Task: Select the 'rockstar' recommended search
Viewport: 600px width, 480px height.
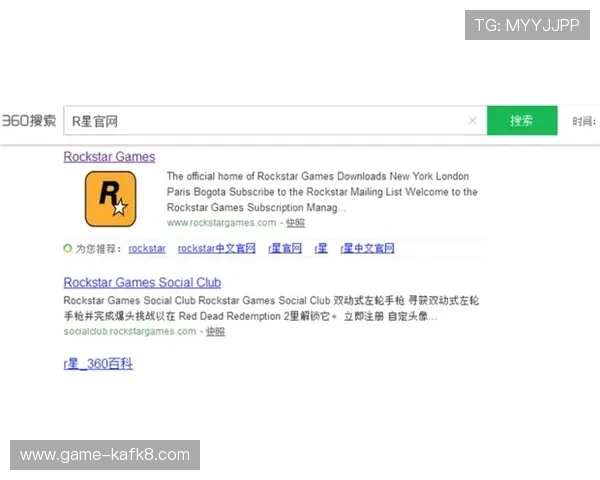Action: pyautogui.click(x=147, y=248)
